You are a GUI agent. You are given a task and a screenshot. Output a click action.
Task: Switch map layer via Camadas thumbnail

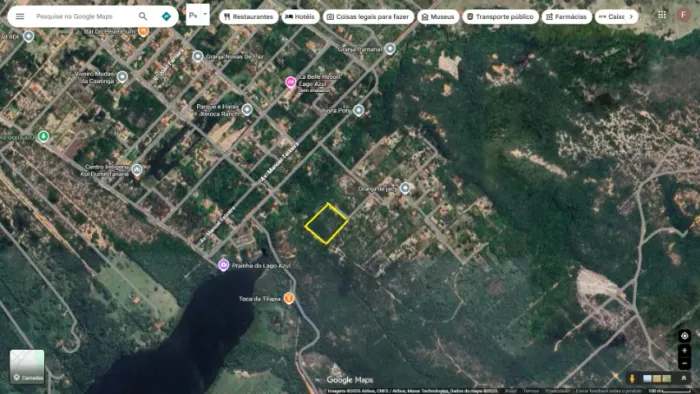click(x=27, y=367)
